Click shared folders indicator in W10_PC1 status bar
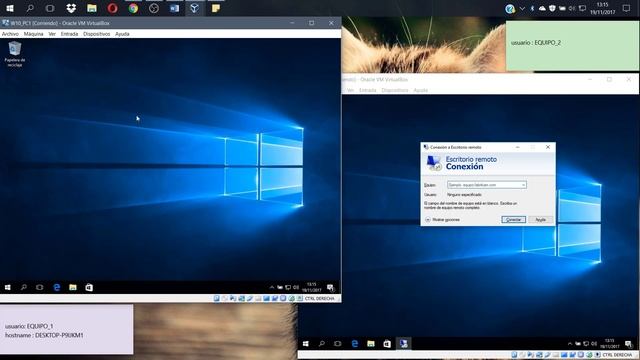The height and width of the screenshot is (360, 640). pyautogui.click(x=258, y=298)
